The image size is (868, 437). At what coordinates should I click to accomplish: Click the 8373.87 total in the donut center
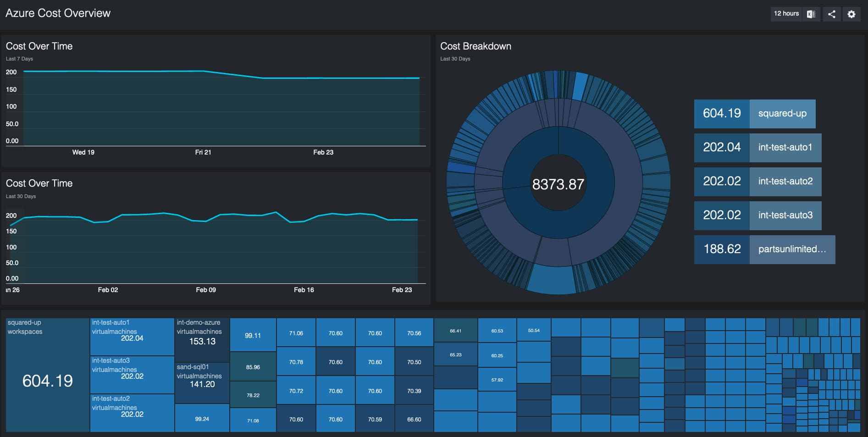click(x=558, y=184)
